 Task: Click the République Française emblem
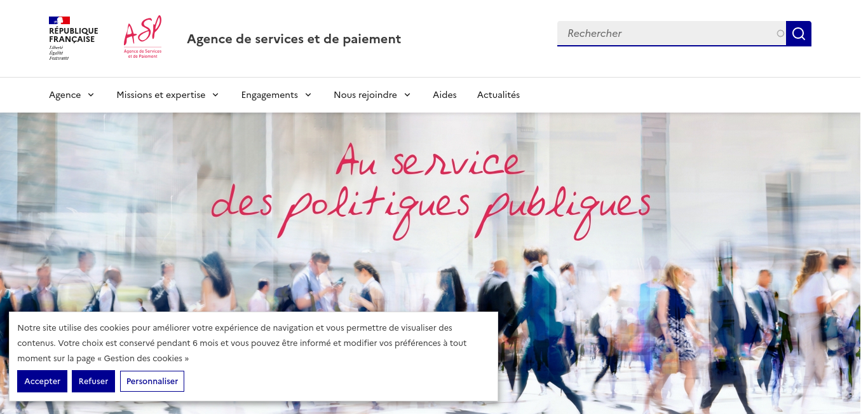point(73,38)
